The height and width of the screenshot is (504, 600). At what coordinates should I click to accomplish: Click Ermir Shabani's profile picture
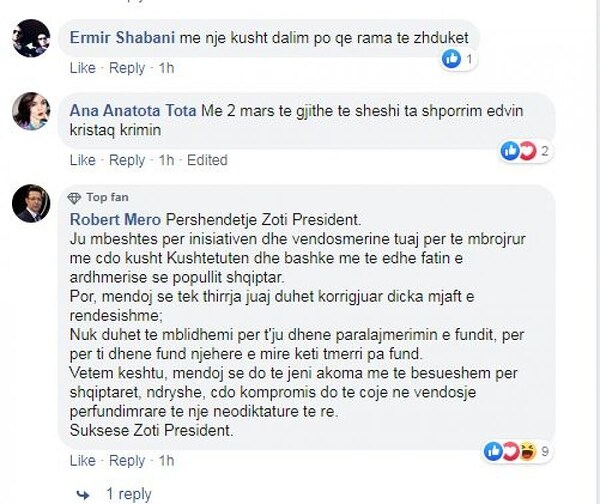(x=30, y=39)
